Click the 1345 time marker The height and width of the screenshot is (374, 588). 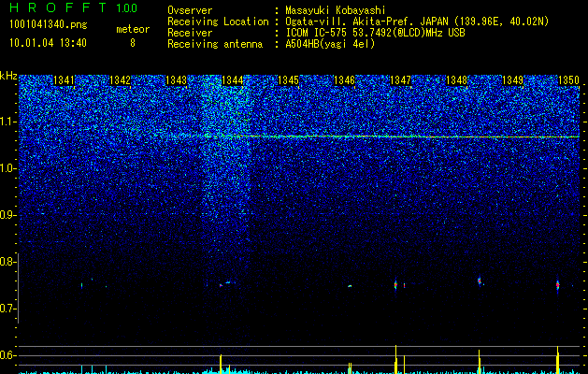coord(288,80)
